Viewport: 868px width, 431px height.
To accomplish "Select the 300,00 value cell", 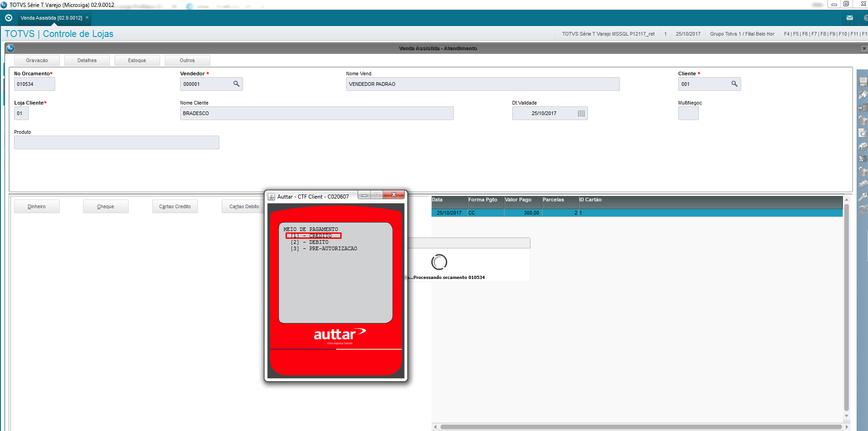I will (x=523, y=213).
